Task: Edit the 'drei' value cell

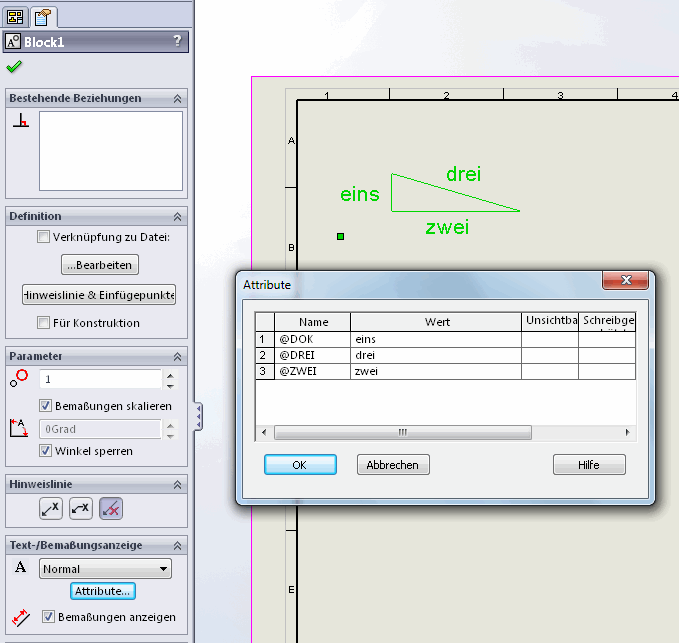Action: (x=436, y=355)
